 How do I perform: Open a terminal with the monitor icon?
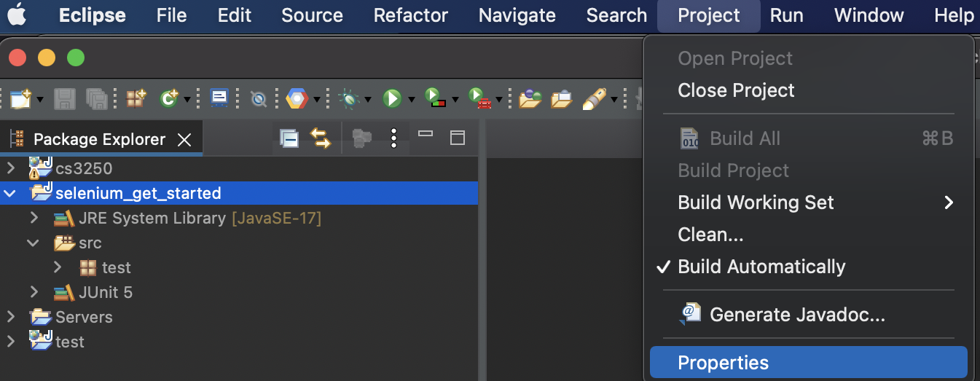tap(219, 98)
